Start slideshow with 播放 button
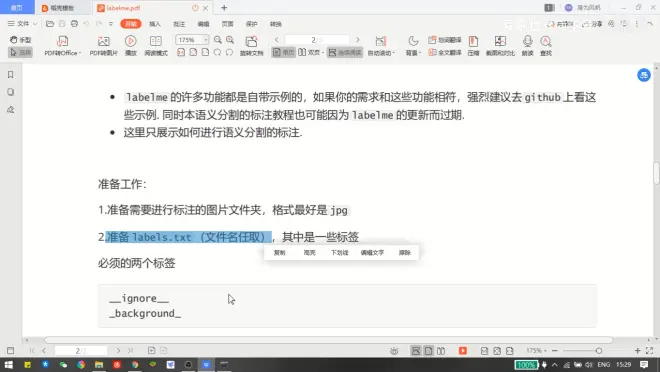The width and height of the screenshot is (660, 372). [x=130, y=46]
